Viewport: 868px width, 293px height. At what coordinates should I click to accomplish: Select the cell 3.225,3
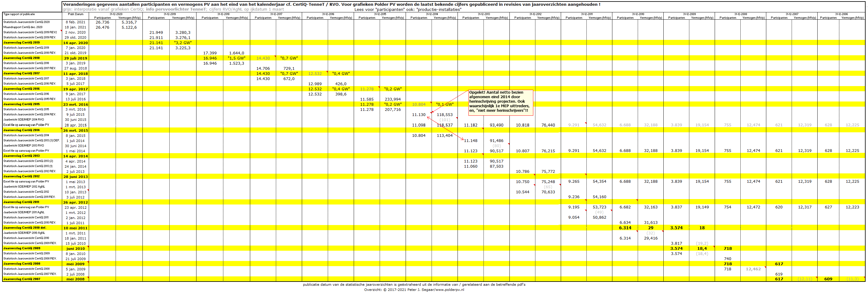coord(183,48)
